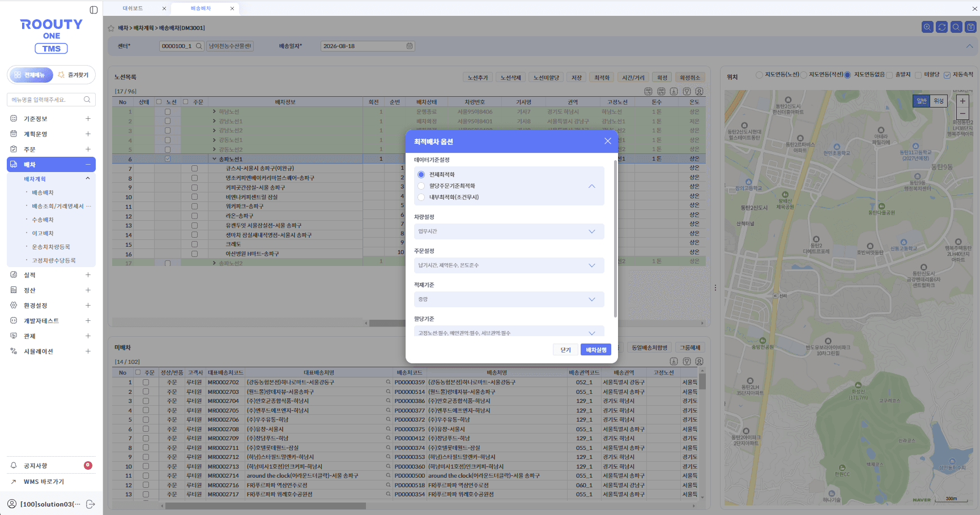Open the 운송차차량등록 menu item
The height and width of the screenshot is (515, 980).
pyautogui.click(x=51, y=247)
